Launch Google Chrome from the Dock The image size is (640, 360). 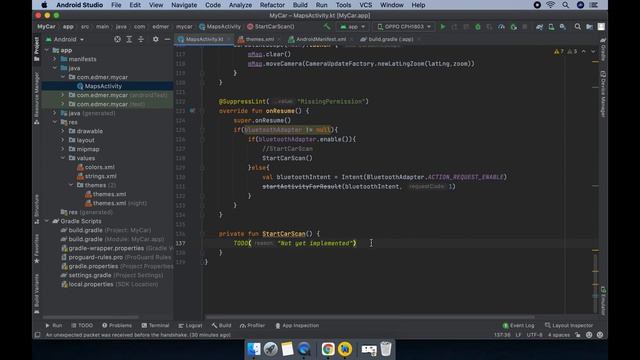tap(327, 349)
